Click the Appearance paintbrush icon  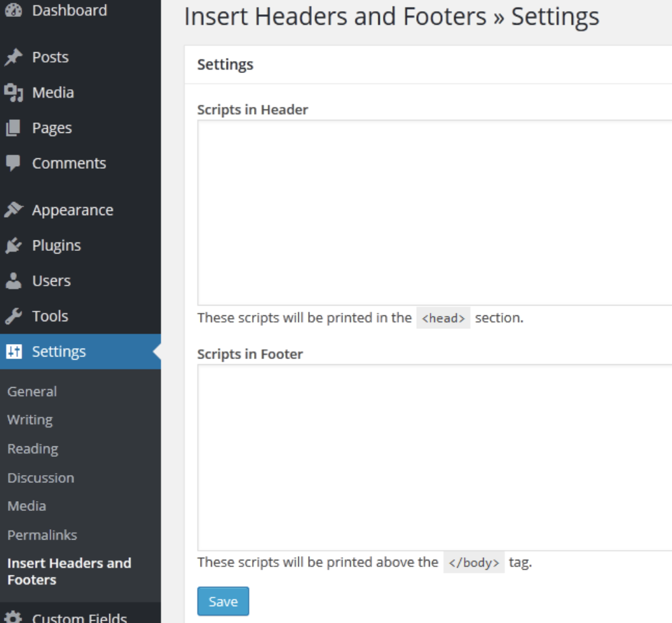13,210
